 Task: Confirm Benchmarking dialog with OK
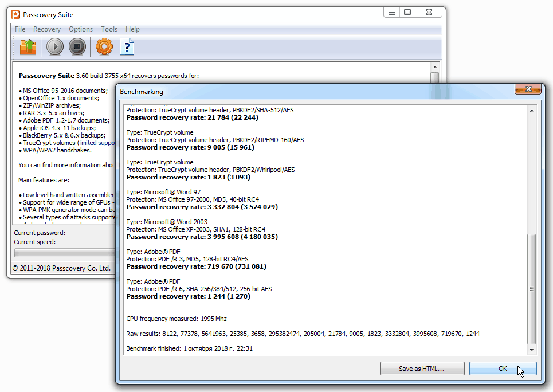(x=503, y=369)
